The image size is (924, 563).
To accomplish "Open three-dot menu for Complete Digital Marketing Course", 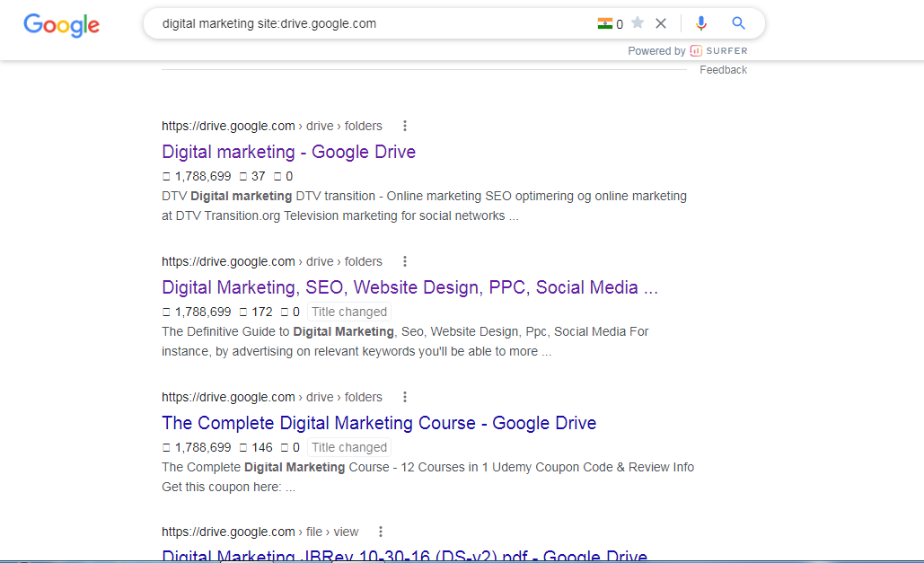I will (x=405, y=397).
